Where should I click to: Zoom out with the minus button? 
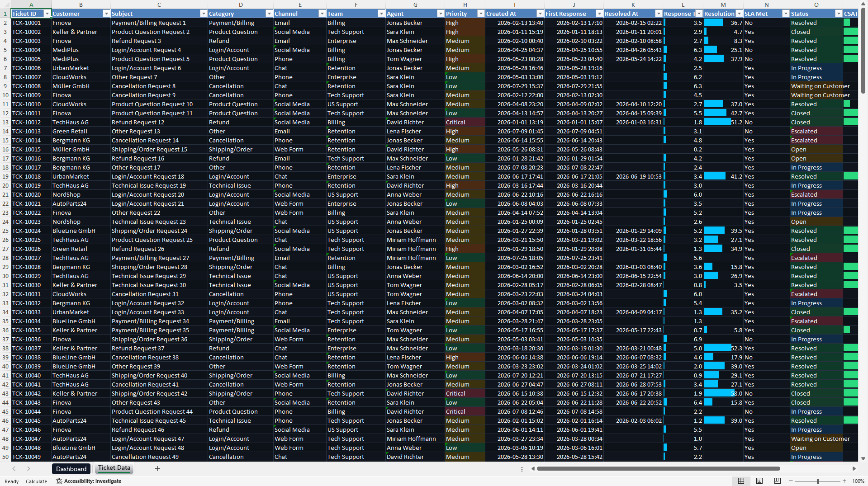coord(791,481)
